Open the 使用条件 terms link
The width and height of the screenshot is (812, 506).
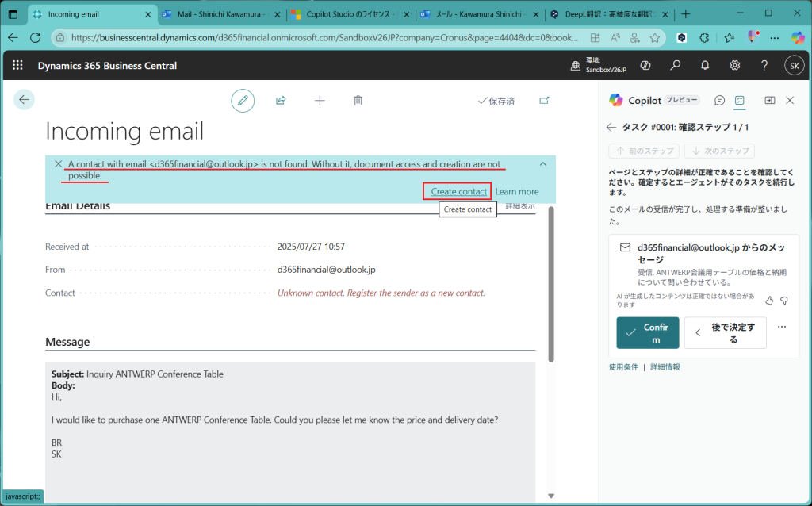[623, 366]
